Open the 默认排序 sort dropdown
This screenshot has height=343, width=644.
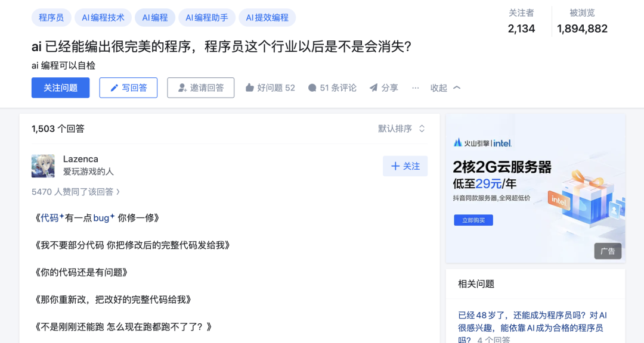[401, 129]
